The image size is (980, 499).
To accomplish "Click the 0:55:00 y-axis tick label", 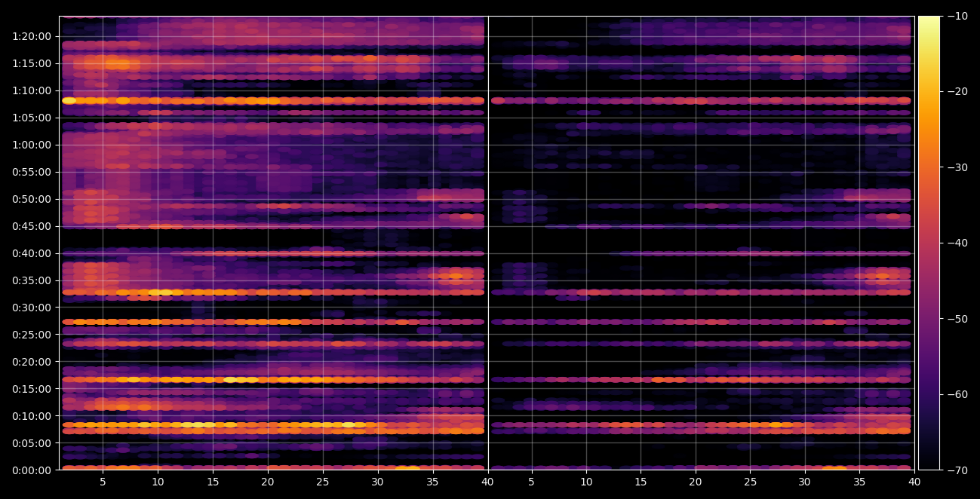I will (32, 172).
